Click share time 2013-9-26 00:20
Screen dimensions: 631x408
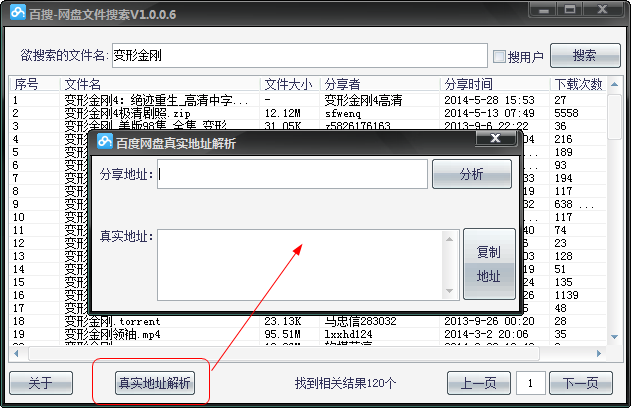[489, 321]
